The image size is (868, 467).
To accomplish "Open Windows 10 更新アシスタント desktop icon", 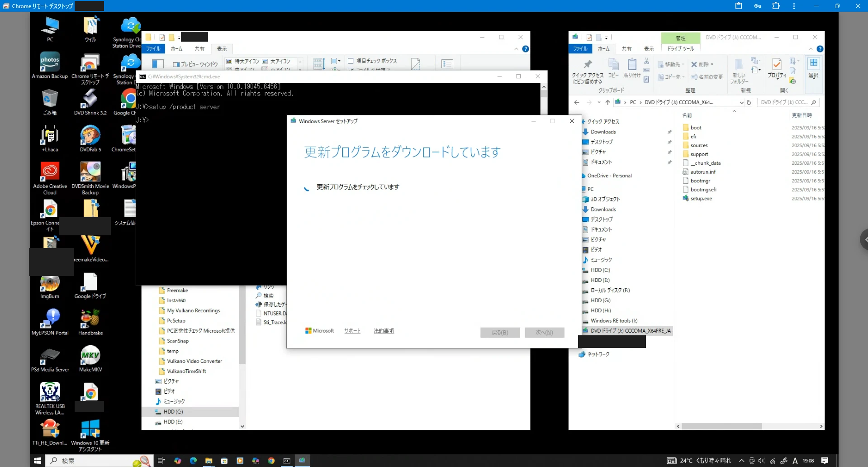I will pos(90,435).
